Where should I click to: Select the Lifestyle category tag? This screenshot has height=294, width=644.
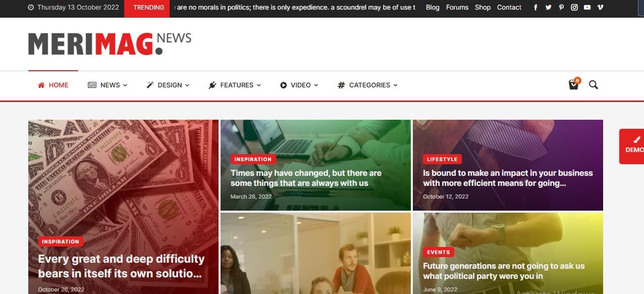click(442, 159)
